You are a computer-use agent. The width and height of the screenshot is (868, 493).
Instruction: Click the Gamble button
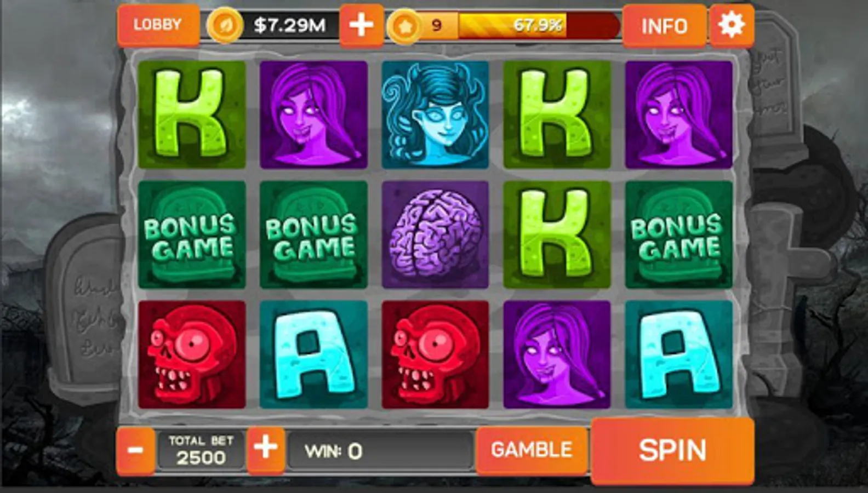532,450
